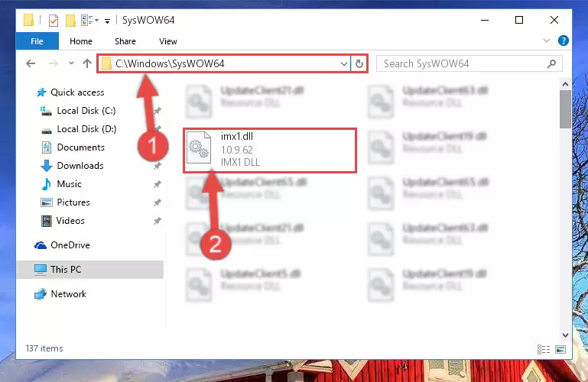Open the Help question mark icon
The width and height of the screenshot is (588, 382).
(x=563, y=40)
